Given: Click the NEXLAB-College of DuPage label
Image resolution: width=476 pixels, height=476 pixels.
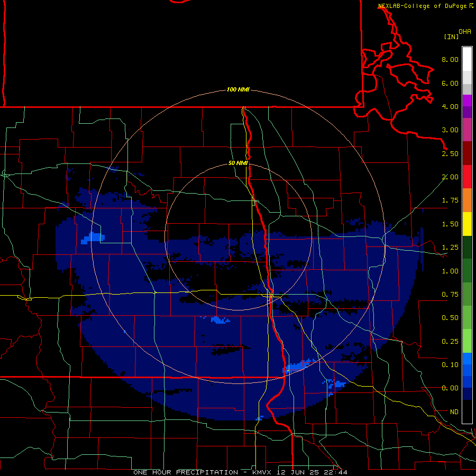Looking at the screenshot, I should (422, 6).
